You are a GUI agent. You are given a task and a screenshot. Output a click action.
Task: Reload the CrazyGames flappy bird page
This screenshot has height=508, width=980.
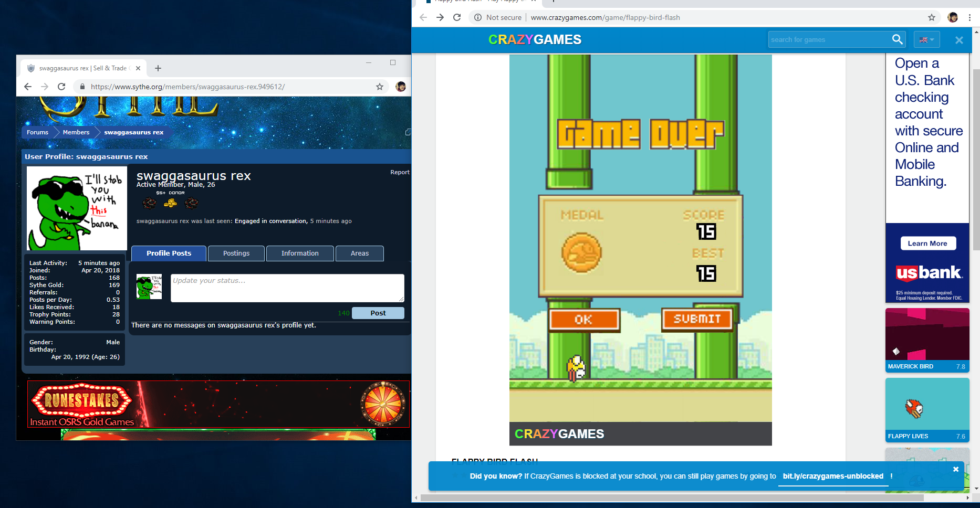pos(457,17)
